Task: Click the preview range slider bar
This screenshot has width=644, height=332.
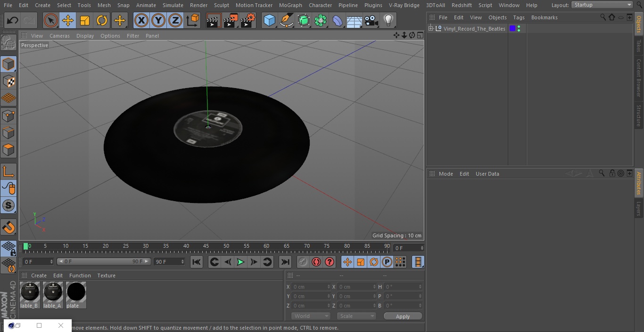Action: click(104, 261)
